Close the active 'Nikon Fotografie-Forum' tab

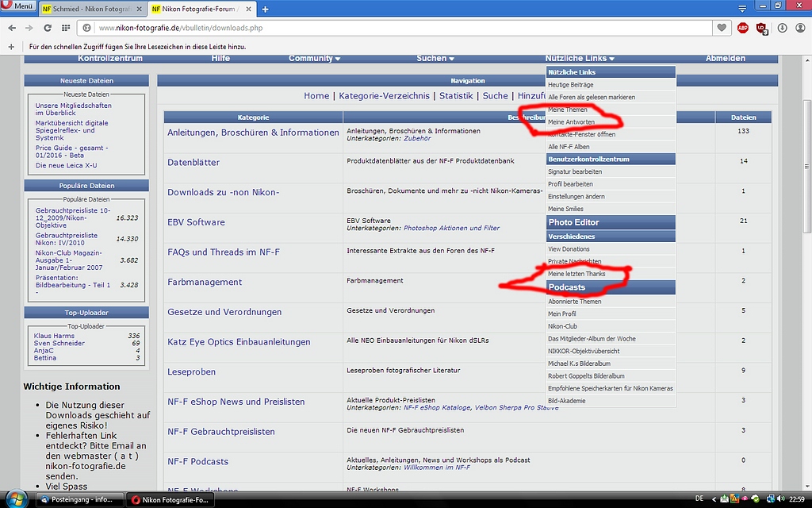click(x=248, y=10)
